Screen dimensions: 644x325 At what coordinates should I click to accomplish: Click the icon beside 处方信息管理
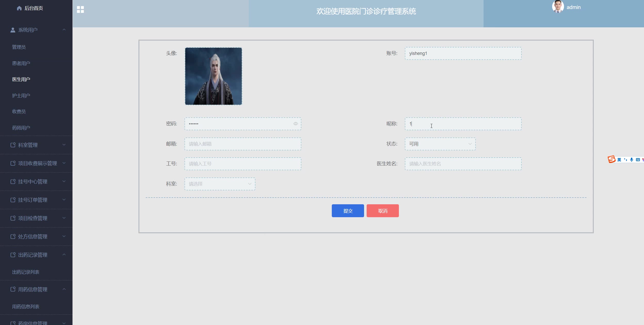coord(13,237)
